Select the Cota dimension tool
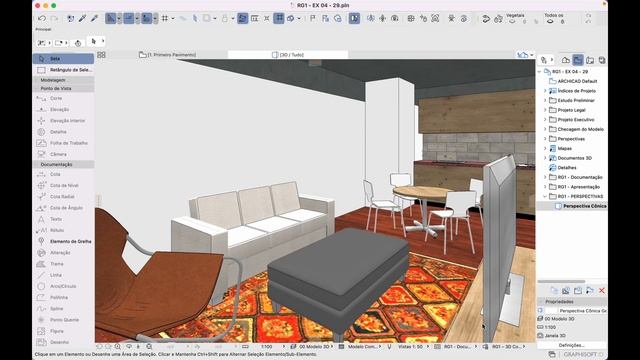Screen dimensions: 640x360 pyautogui.click(x=63, y=174)
